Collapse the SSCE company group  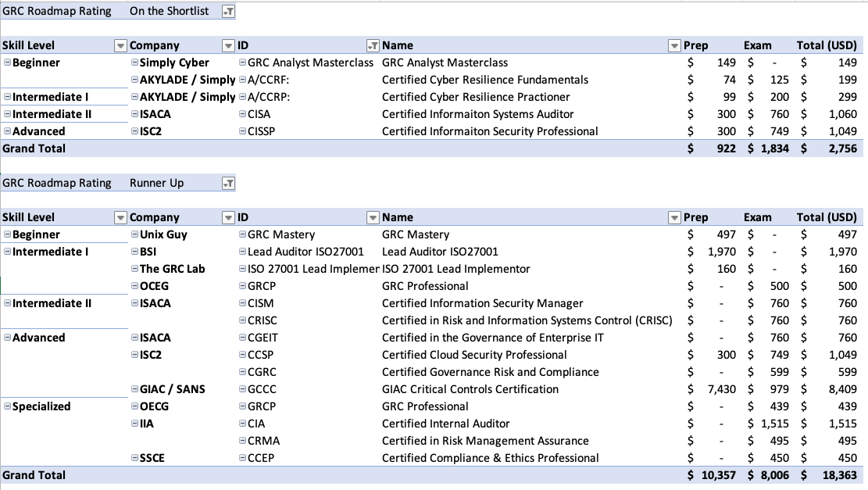click(x=134, y=458)
